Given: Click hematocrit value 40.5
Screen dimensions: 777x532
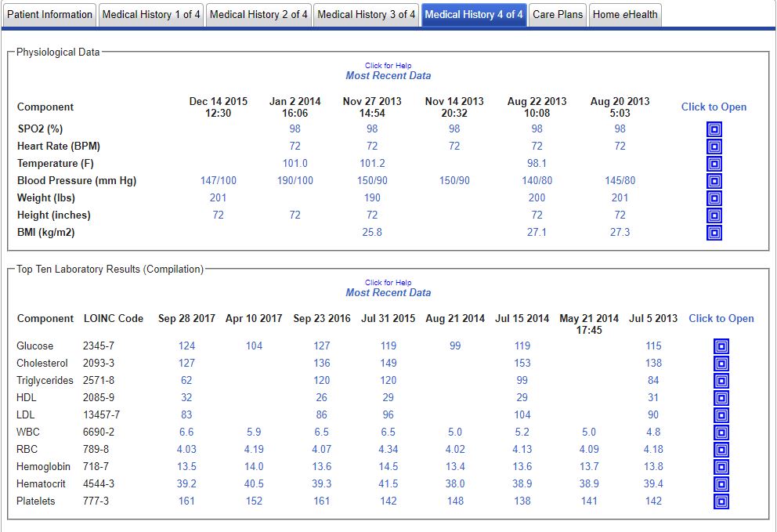Looking at the screenshot, I should pos(254,483).
